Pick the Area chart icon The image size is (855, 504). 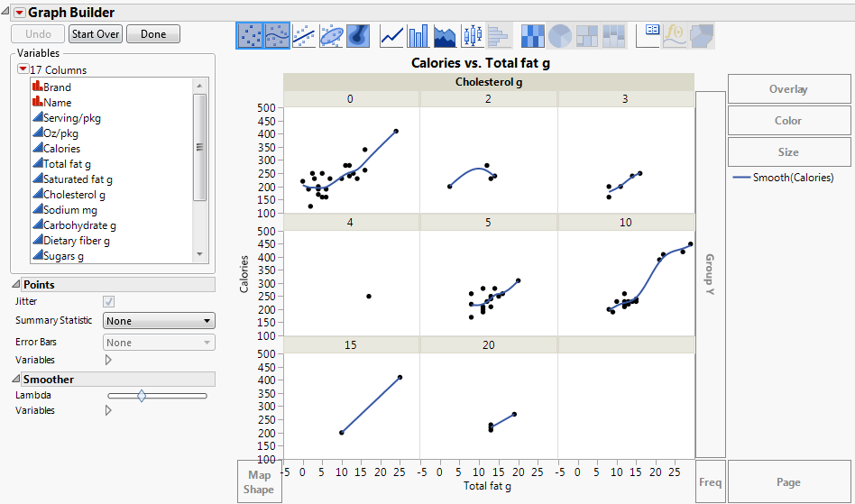445,36
